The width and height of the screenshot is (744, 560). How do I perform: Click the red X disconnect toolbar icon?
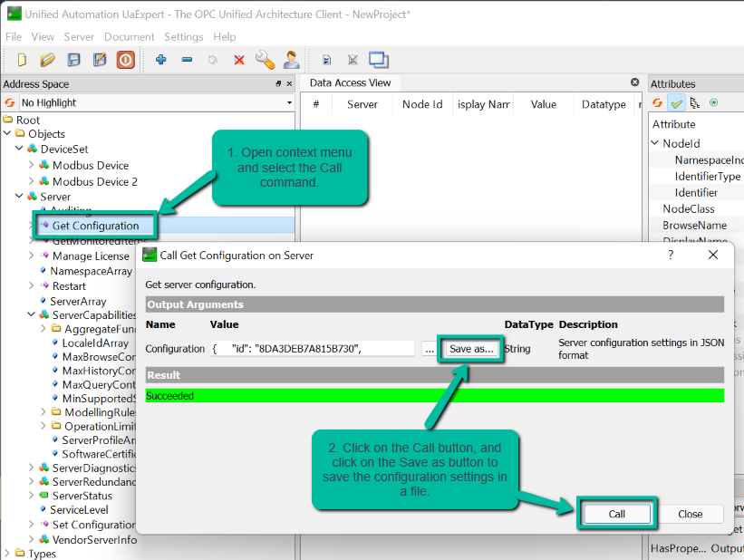pos(239,60)
